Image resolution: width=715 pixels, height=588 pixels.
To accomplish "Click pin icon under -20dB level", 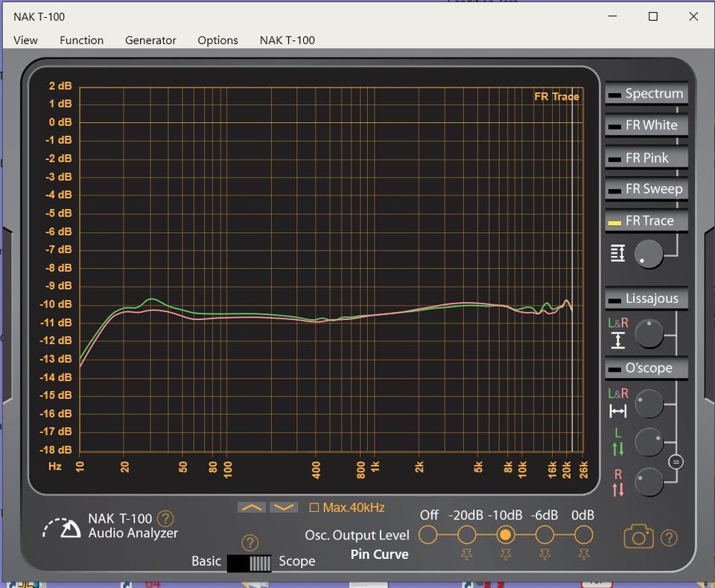I will (466, 554).
